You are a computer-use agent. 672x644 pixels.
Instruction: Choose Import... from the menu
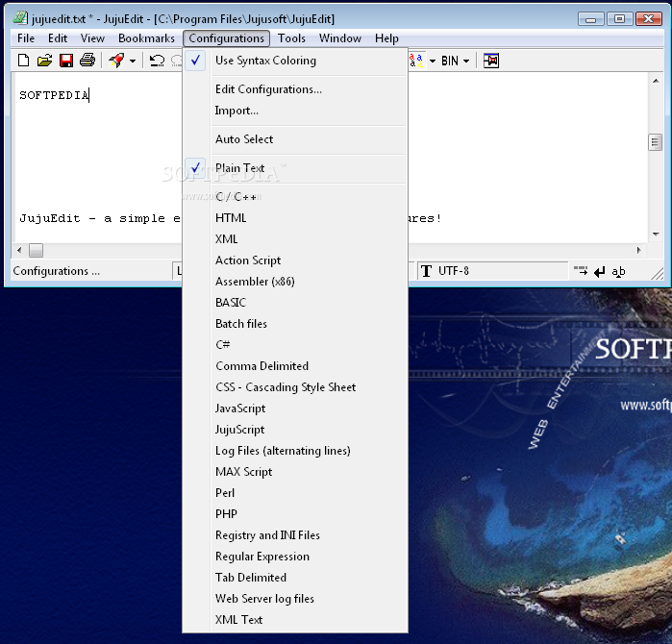[x=295, y=111]
